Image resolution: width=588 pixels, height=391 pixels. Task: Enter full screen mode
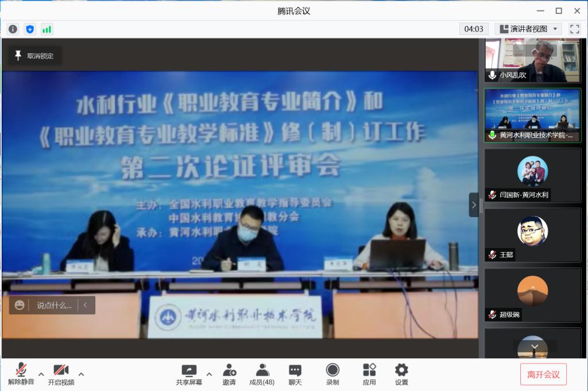pos(574,29)
